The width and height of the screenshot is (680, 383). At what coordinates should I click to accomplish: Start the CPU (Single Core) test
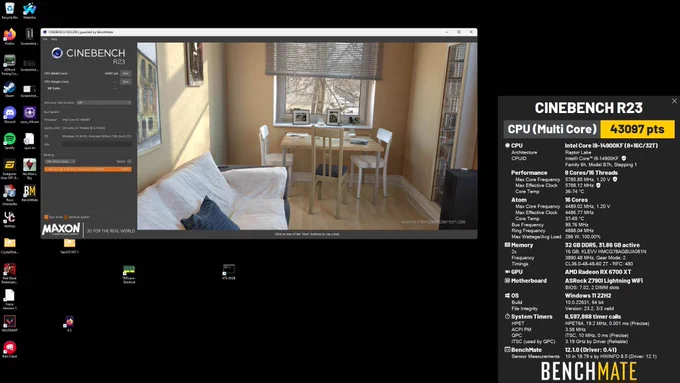tap(126, 82)
